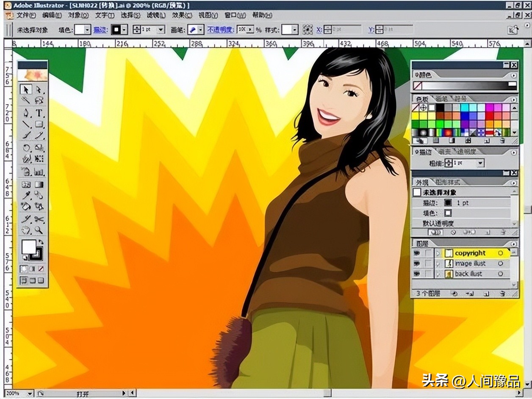Choose the Pen tool

(26, 113)
